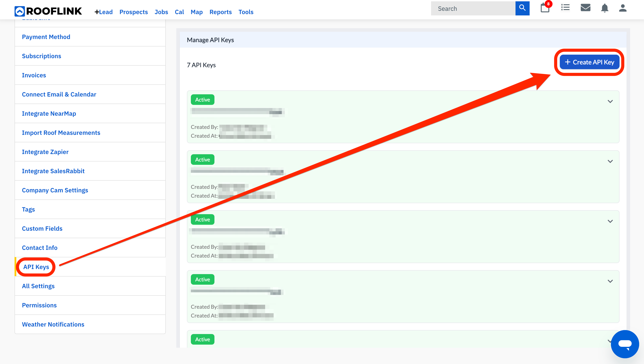The width and height of the screenshot is (644, 364).
Task: Open the user profile icon
Action: pyautogui.click(x=623, y=8)
